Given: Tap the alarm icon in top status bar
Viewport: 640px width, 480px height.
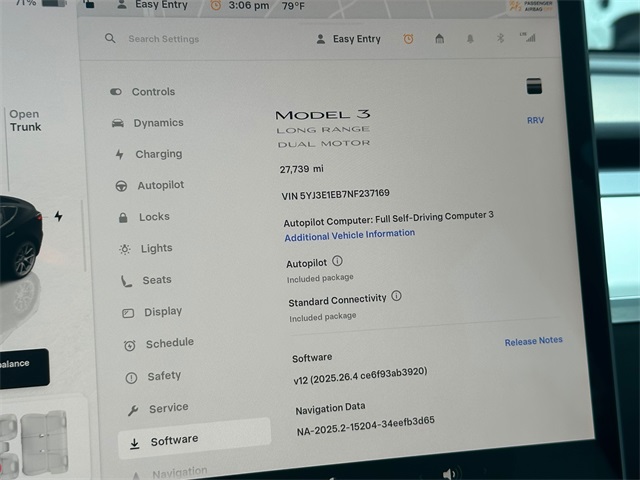Looking at the screenshot, I should click(x=216, y=5).
